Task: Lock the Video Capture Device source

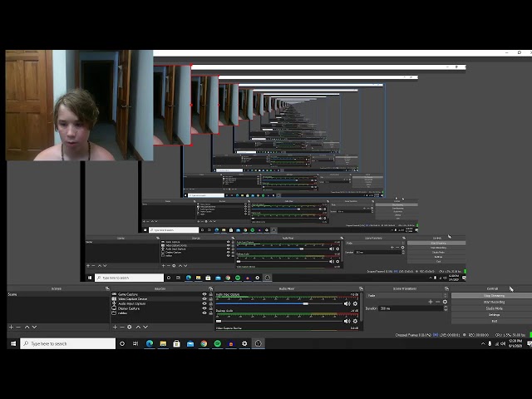Action: 210,299
